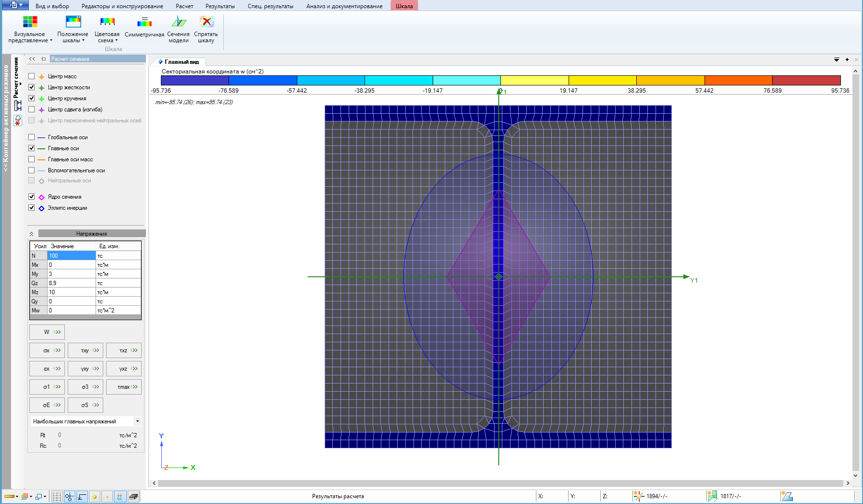Open Редакторы и конструирование tab
The width and height of the screenshot is (863, 504).
tap(122, 6)
